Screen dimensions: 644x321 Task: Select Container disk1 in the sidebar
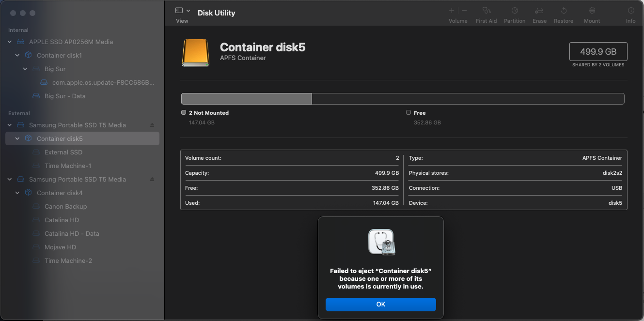tap(82, 55)
